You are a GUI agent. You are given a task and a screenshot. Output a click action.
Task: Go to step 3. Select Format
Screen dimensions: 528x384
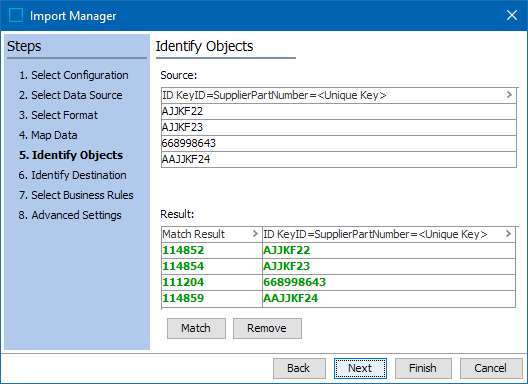click(x=58, y=115)
